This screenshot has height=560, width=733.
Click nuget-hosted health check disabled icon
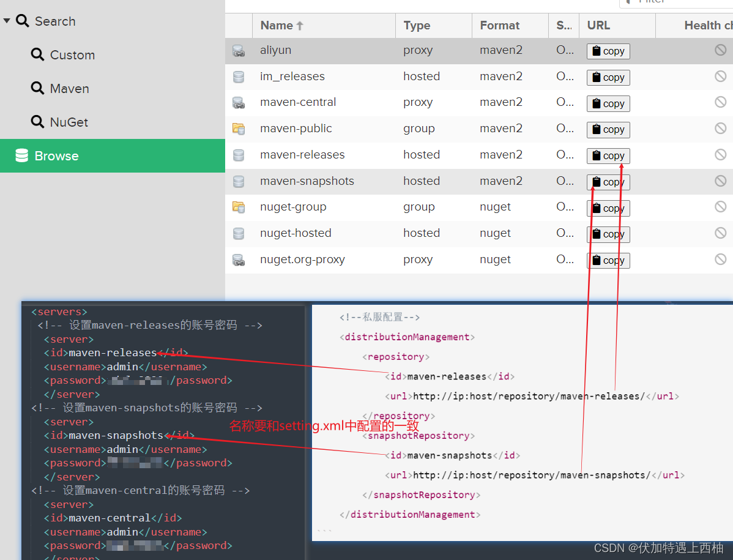tap(720, 233)
